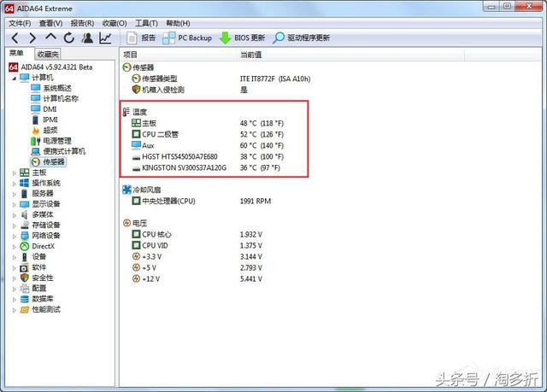Click the BIOS 更新 green arrow button
Screen dimensions: 547x392
[x=243, y=38]
